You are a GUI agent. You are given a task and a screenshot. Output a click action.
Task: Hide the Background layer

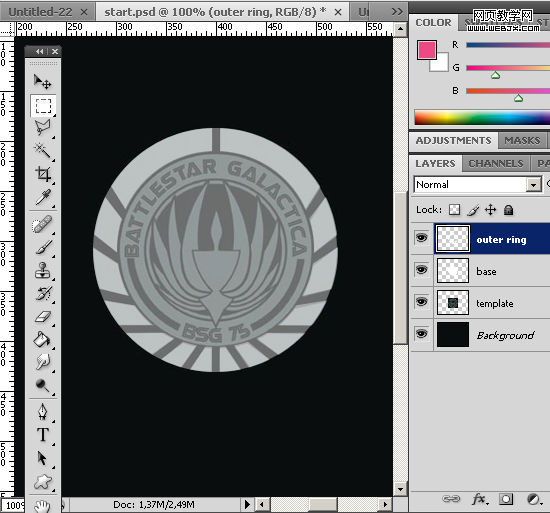[x=421, y=333]
